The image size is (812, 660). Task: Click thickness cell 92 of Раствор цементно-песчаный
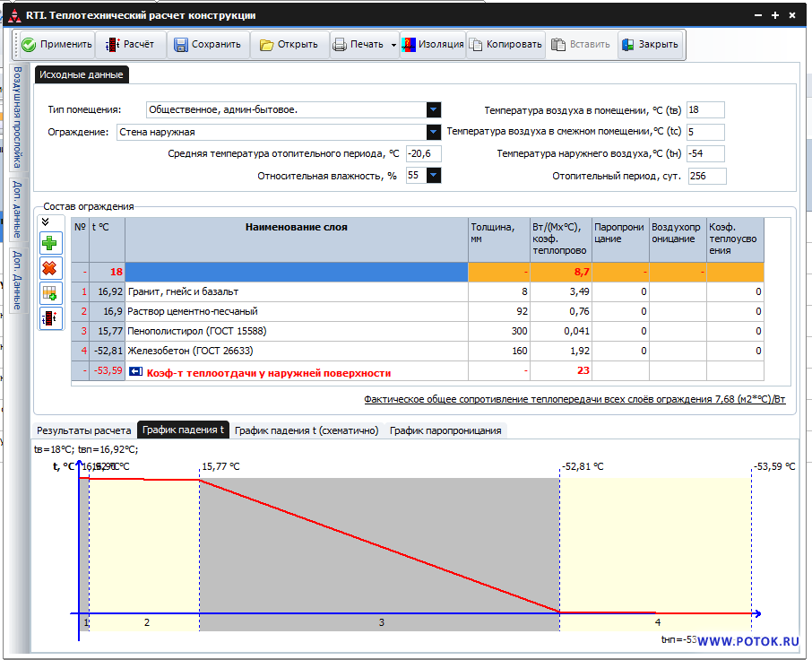point(498,311)
